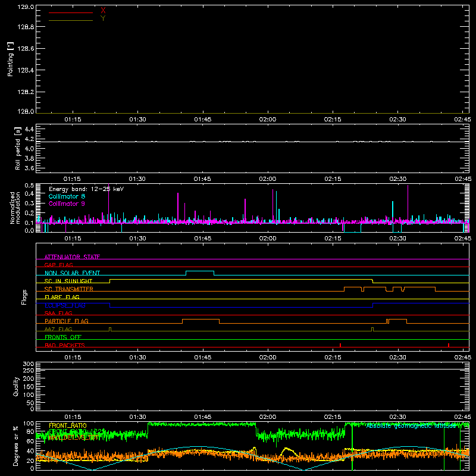Viewport: 476px width, 476px height.
Task: Select the X legend label
Action: click(103, 11)
